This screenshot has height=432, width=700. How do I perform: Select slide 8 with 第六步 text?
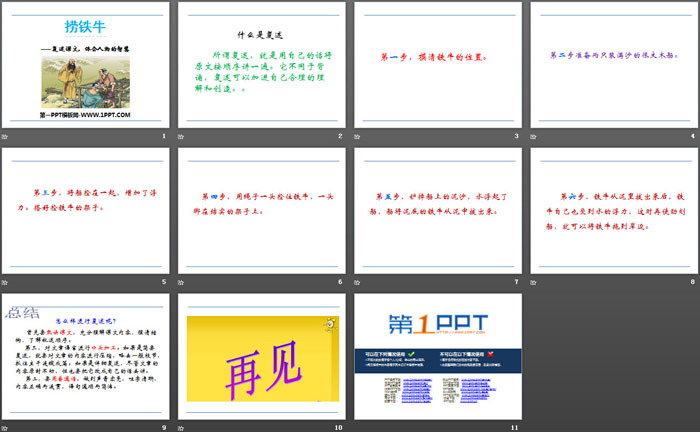click(614, 211)
